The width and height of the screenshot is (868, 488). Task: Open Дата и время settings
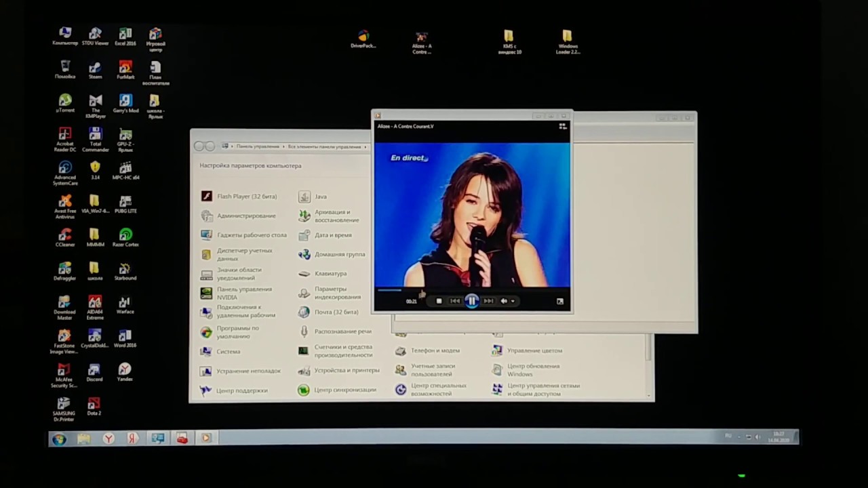tap(325, 235)
